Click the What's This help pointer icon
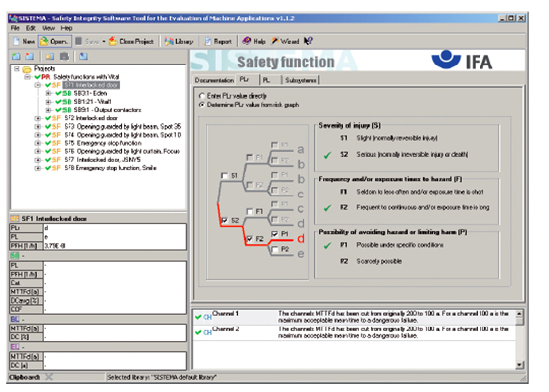 (308, 41)
